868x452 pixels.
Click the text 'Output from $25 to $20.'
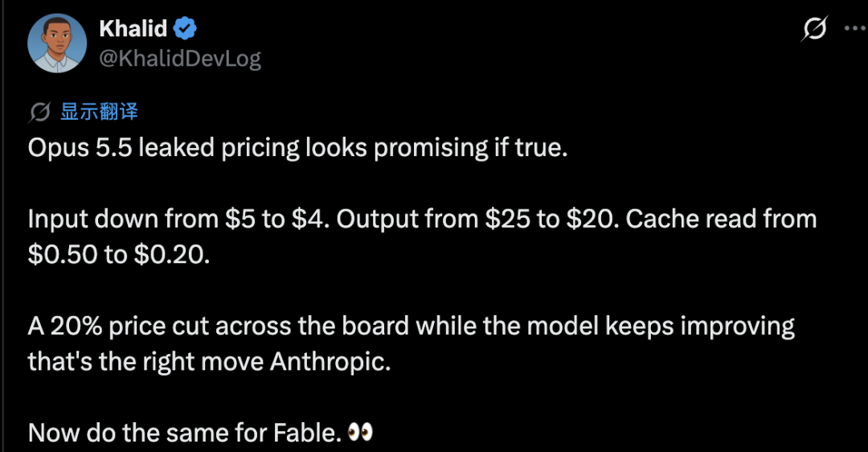tap(477, 220)
